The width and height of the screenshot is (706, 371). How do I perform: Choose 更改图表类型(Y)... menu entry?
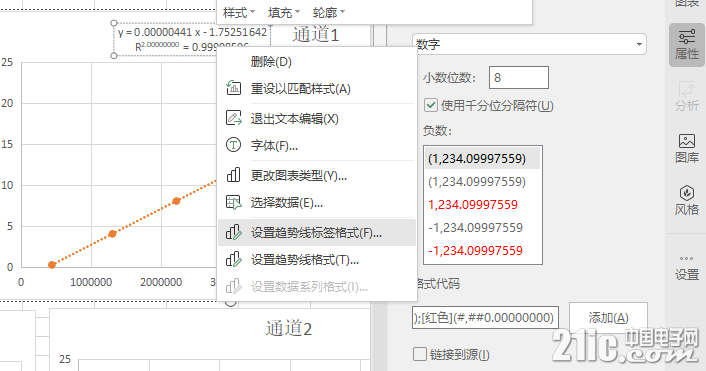pos(317,176)
